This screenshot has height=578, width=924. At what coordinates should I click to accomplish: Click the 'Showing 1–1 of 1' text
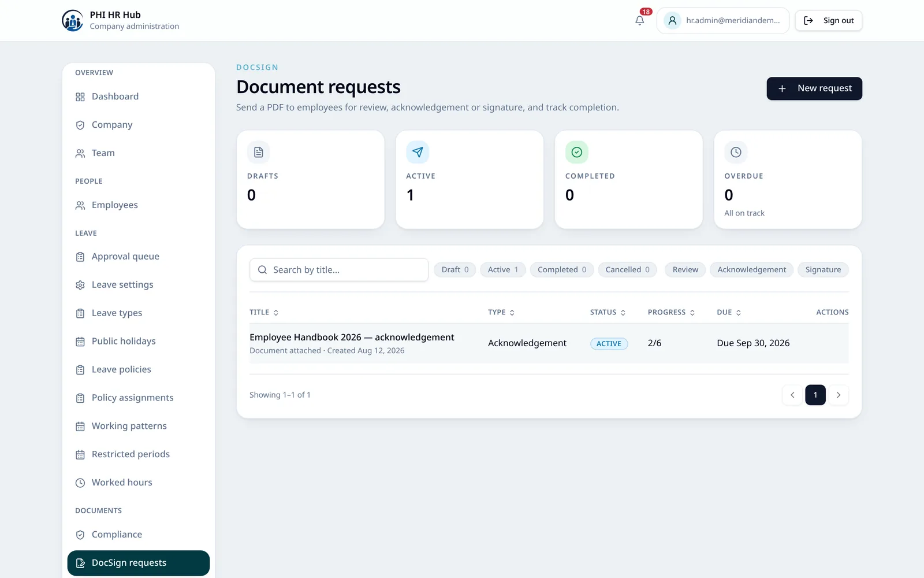[x=280, y=395]
